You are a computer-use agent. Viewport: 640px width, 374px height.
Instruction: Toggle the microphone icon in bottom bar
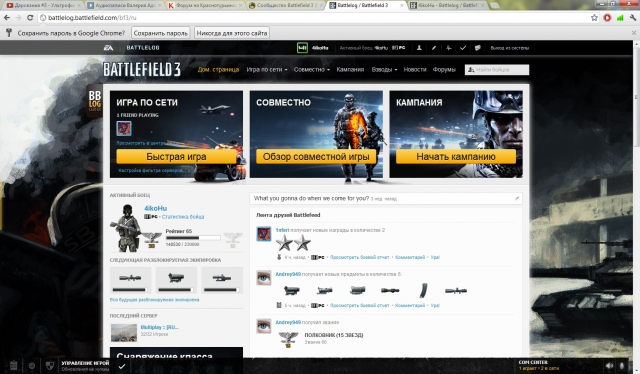tap(622, 366)
